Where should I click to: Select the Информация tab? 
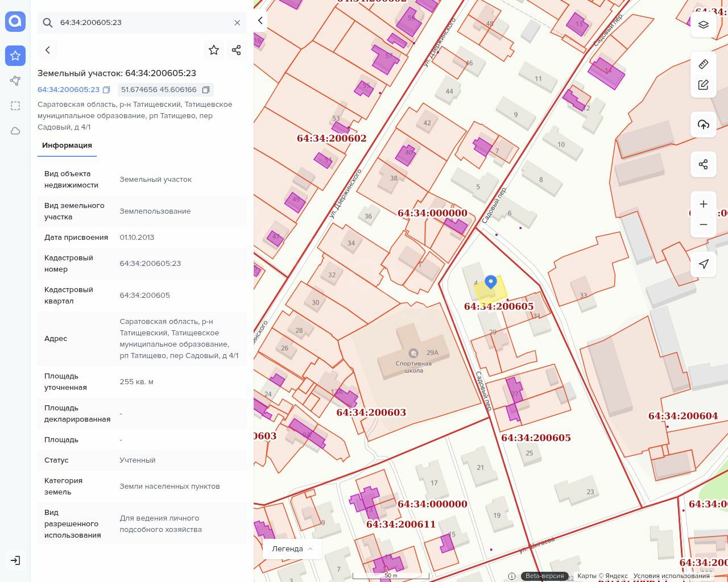tap(67, 145)
